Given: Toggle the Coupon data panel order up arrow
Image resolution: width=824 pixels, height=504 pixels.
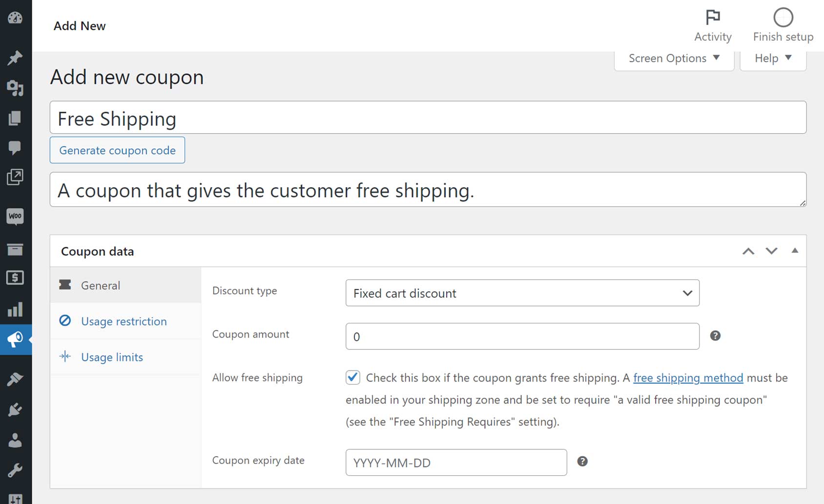Looking at the screenshot, I should point(748,251).
